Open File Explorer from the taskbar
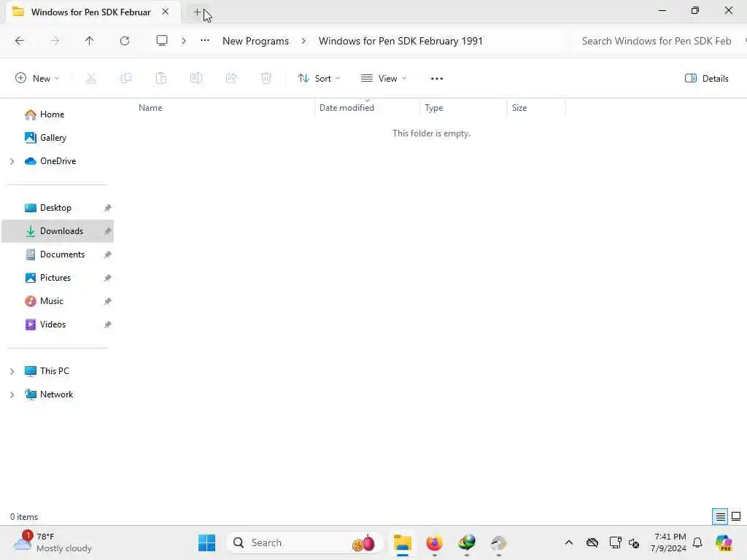Image resolution: width=747 pixels, height=560 pixels. (x=403, y=542)
